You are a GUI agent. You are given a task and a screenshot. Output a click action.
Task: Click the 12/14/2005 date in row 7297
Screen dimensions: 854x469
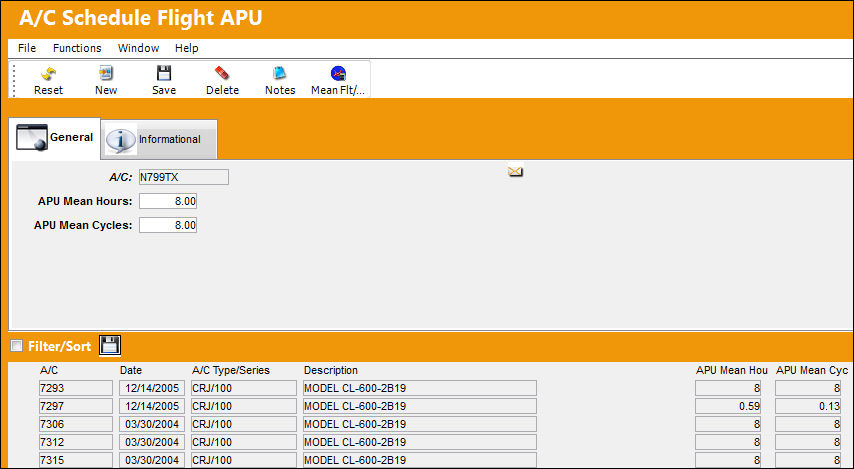[x=152, y=406]
